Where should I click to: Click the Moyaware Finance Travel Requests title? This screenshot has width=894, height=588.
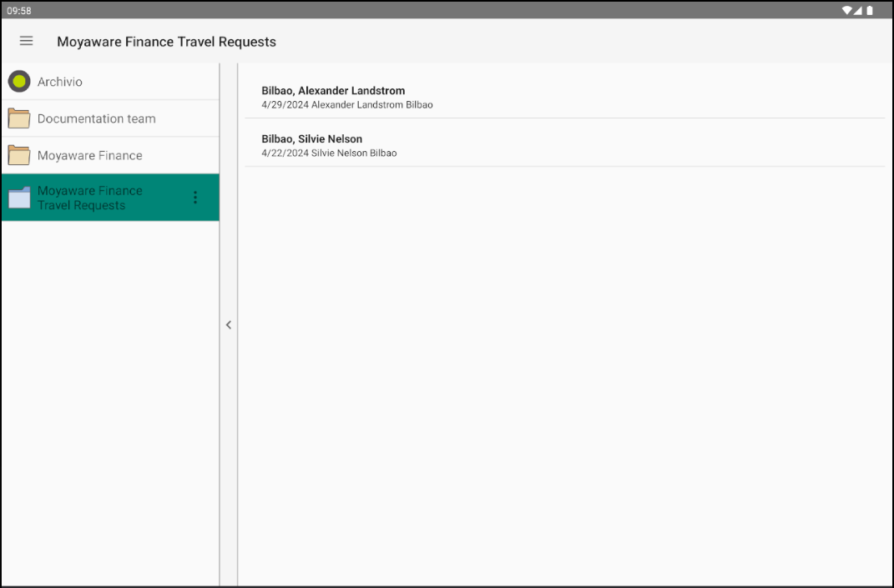click(165, 41)
